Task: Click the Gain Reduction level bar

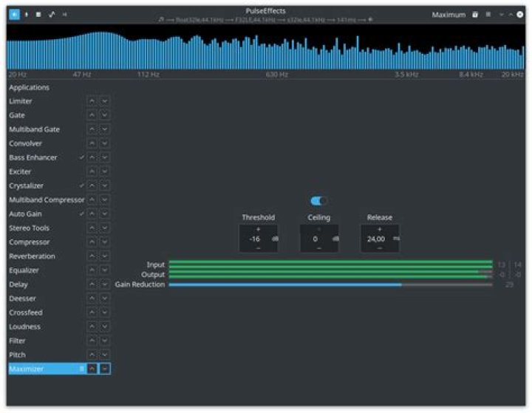Action: 330,284
